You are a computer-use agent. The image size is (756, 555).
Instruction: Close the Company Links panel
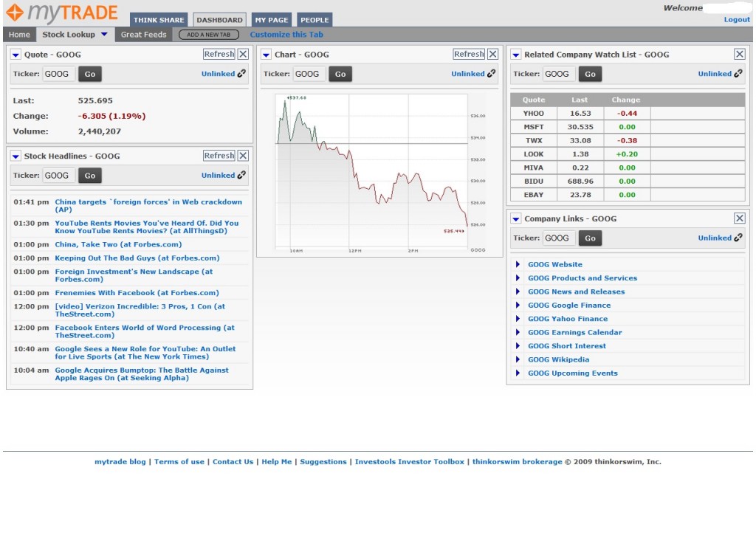[739, 218]
